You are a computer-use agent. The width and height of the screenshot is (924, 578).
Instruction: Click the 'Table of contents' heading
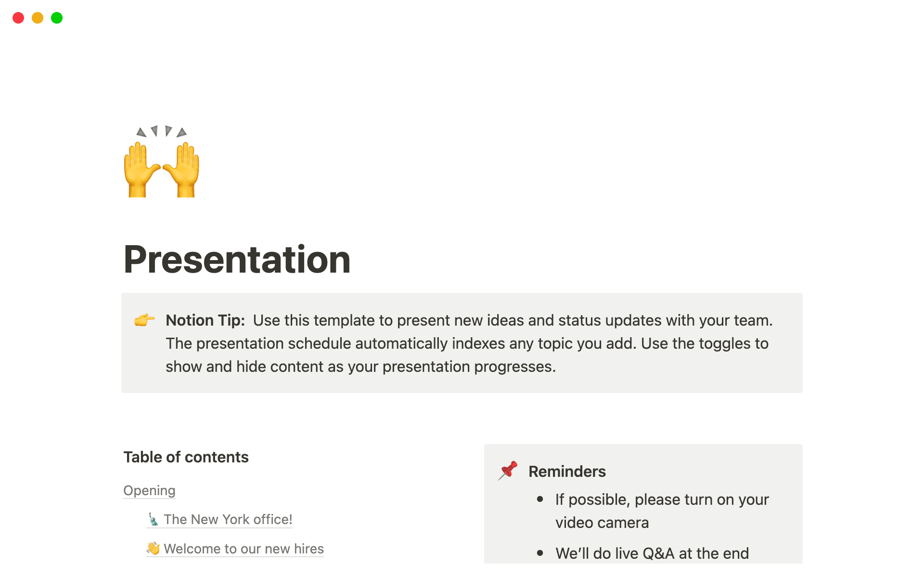[x=186, y=457]
